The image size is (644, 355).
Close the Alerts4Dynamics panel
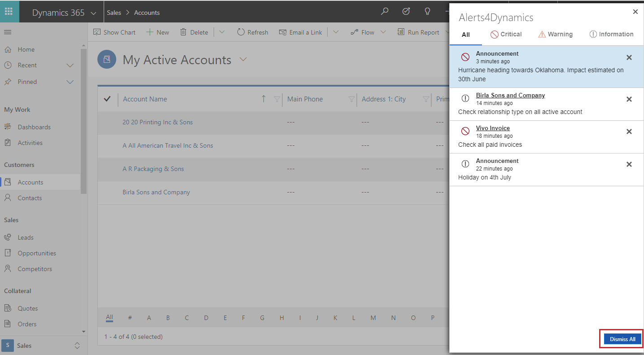point(635,12)
